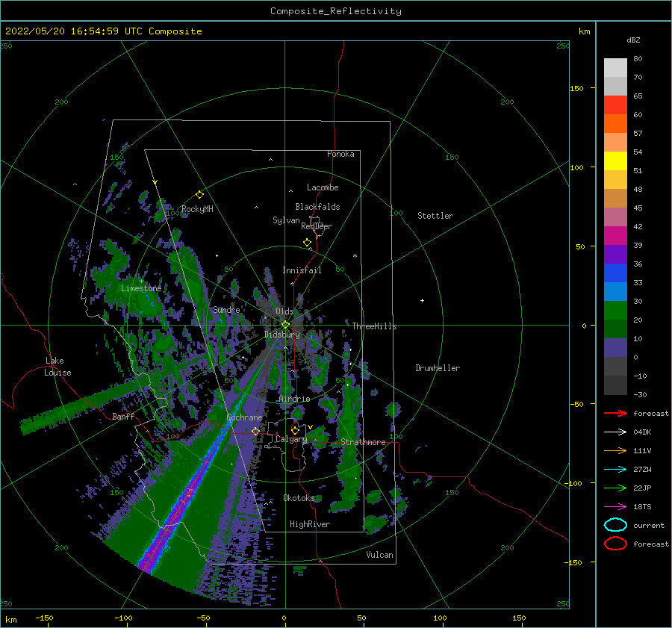Click the Composite_Reflectivity title
Screen dimensions: 672x628
tap(335, 11)
